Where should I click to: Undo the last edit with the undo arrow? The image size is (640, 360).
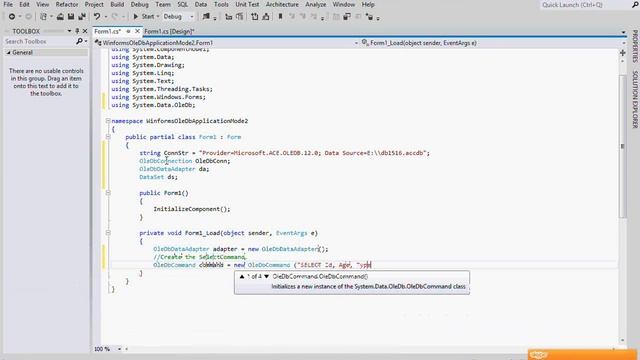pos(97,17)
